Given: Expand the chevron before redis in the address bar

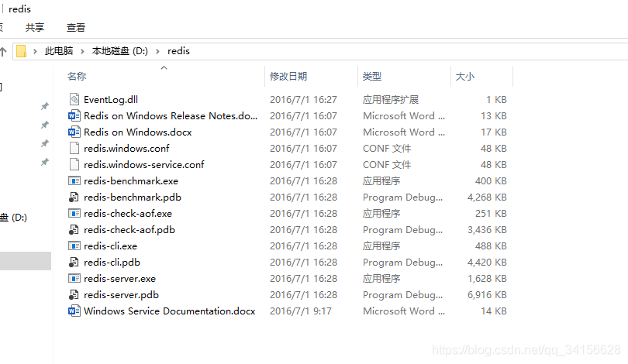Looking at the screenshot, I should (158, 51).
